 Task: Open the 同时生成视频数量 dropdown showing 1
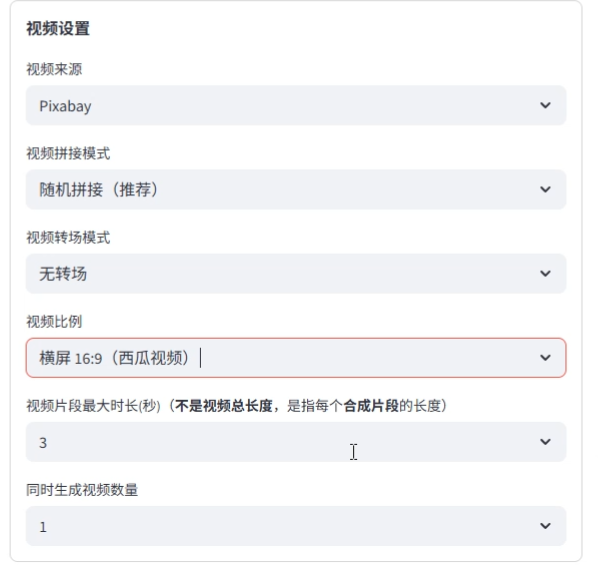click(296, 526)
